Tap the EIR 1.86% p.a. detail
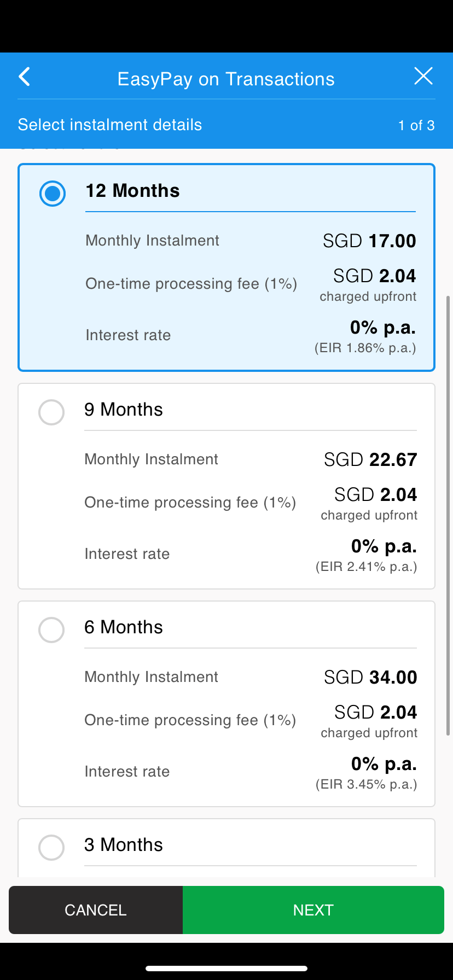The height and width of the screenshot is (980, 453). coord(365,347)
